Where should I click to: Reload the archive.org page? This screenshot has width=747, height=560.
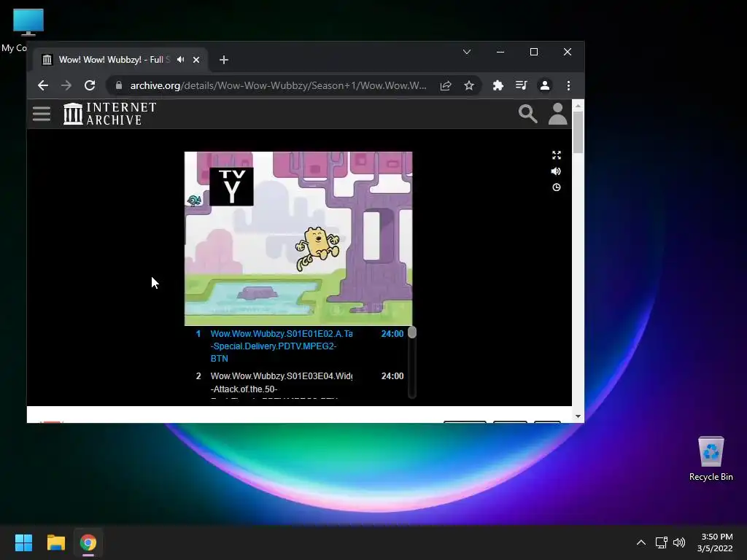click(x=90, y=86)
